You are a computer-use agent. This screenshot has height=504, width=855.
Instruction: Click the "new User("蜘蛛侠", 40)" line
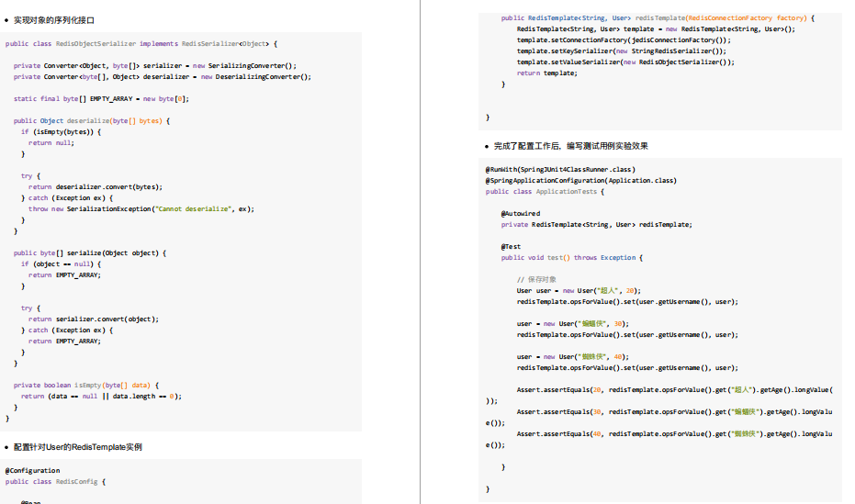tap(573, 357)
